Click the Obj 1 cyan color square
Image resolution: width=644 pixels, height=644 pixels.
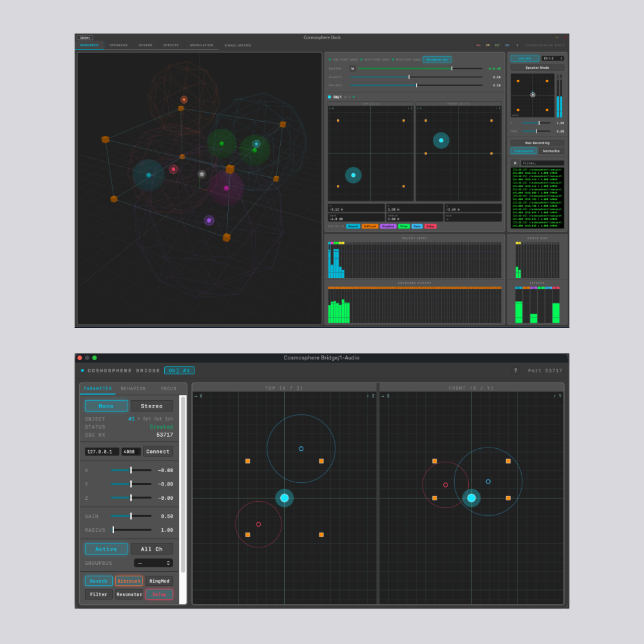click(329, 97)
